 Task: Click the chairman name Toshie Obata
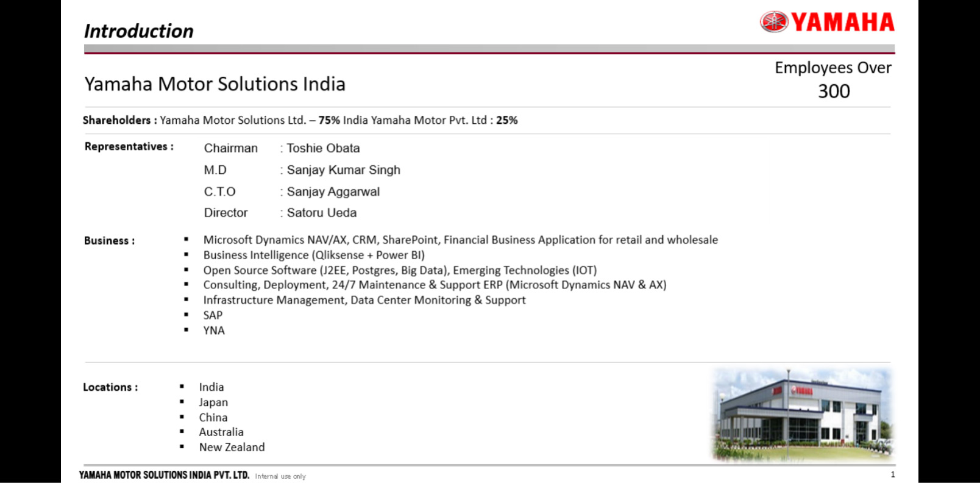coord(323,148)
